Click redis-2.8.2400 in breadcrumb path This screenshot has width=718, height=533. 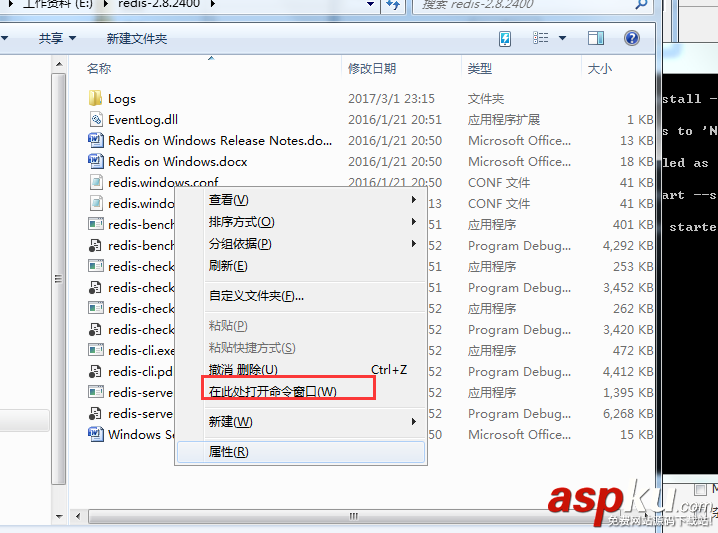click(x=159, y=4)
